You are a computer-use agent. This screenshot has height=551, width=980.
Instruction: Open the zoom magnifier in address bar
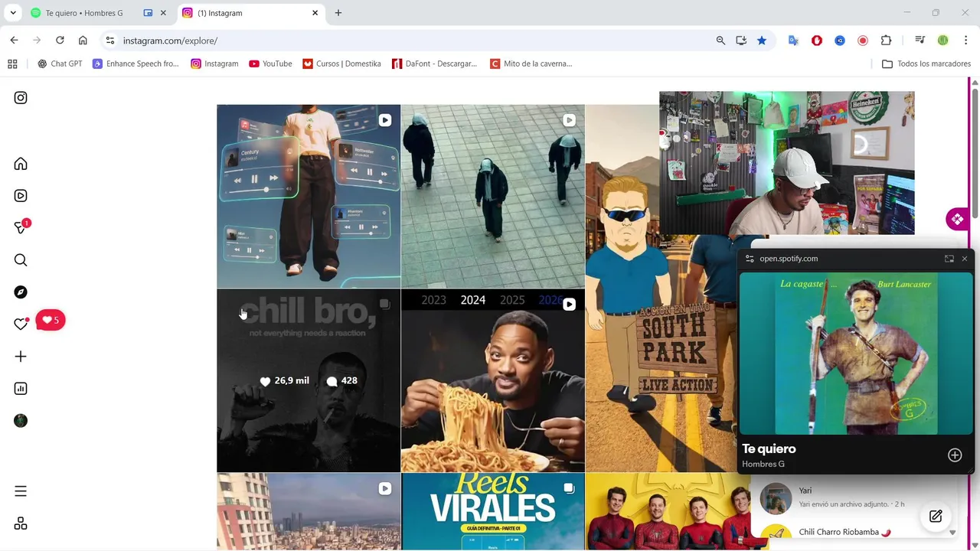720,41
